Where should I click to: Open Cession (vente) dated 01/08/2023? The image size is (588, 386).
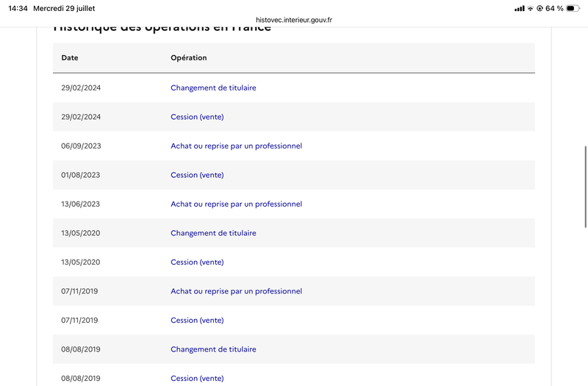coord(197,175)
